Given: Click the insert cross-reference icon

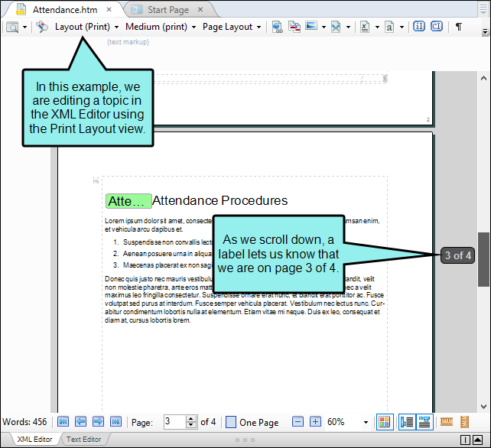Looking at the screenshot, I should (x=294, y=27).
